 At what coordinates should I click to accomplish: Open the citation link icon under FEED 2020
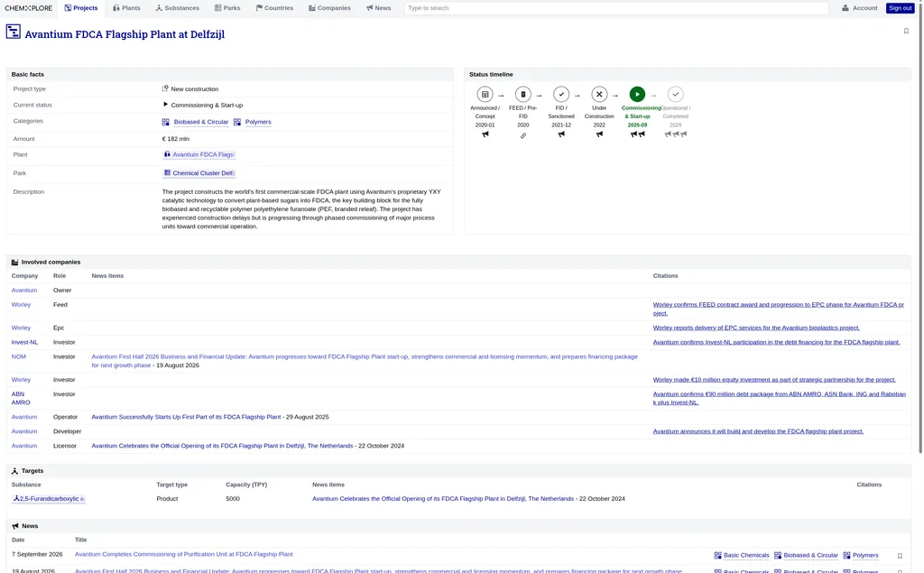pyautogui.click(x=523, y=135)
